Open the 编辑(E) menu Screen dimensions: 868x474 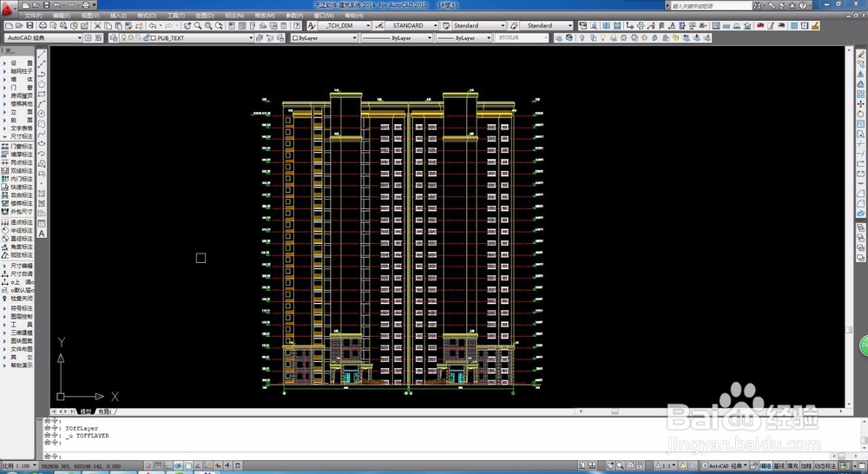click(x=62, y=16)
